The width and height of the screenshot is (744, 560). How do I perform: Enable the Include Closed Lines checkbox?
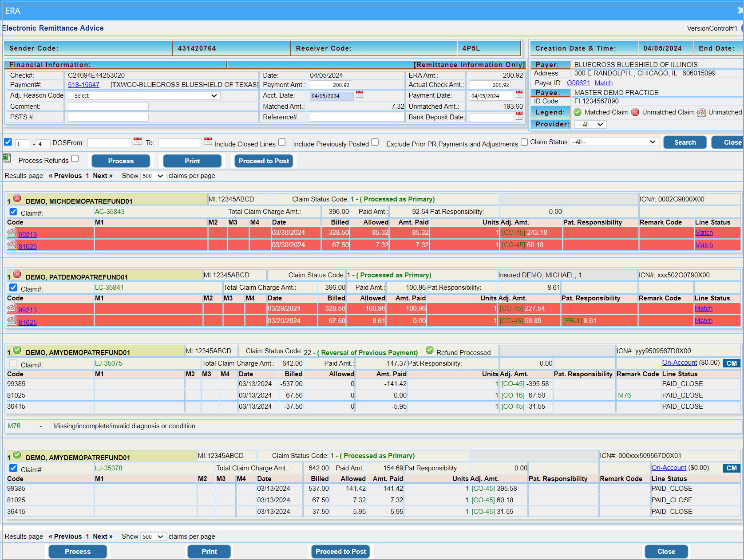pos(282,142)
